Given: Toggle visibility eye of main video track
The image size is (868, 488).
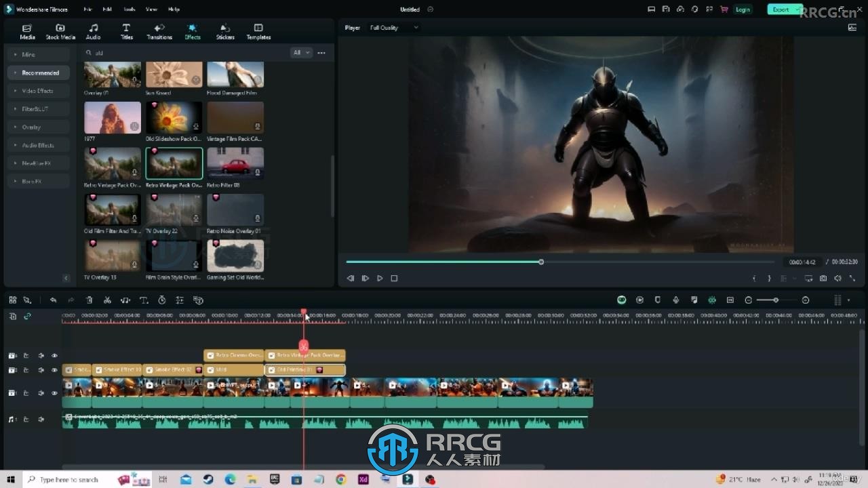Looking at the screenshot, I should tap(54, 393).
